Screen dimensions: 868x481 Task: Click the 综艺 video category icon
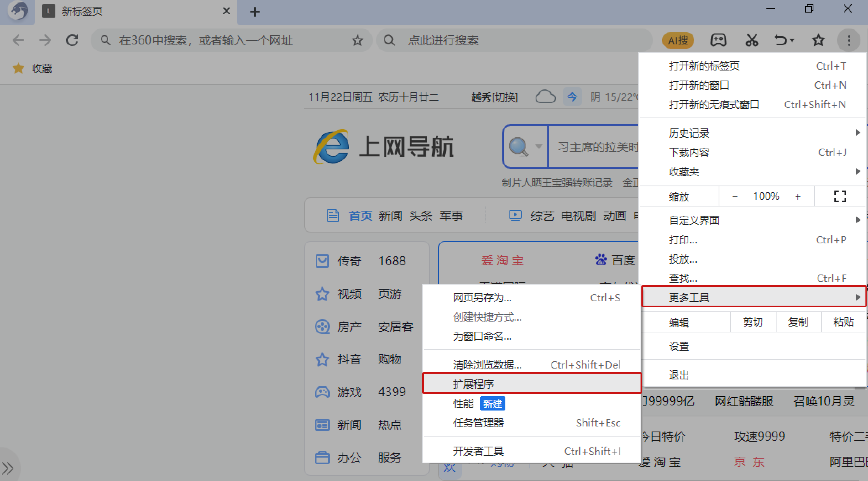point(515,215)
